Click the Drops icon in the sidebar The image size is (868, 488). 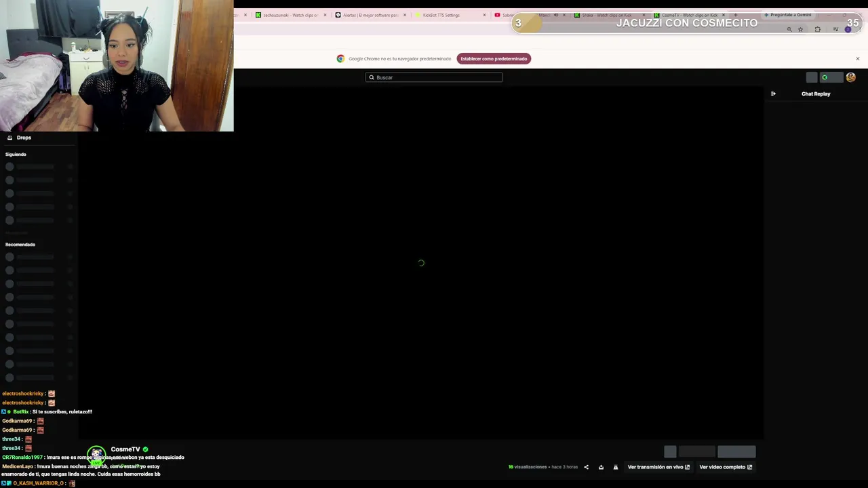click(9, 138)
